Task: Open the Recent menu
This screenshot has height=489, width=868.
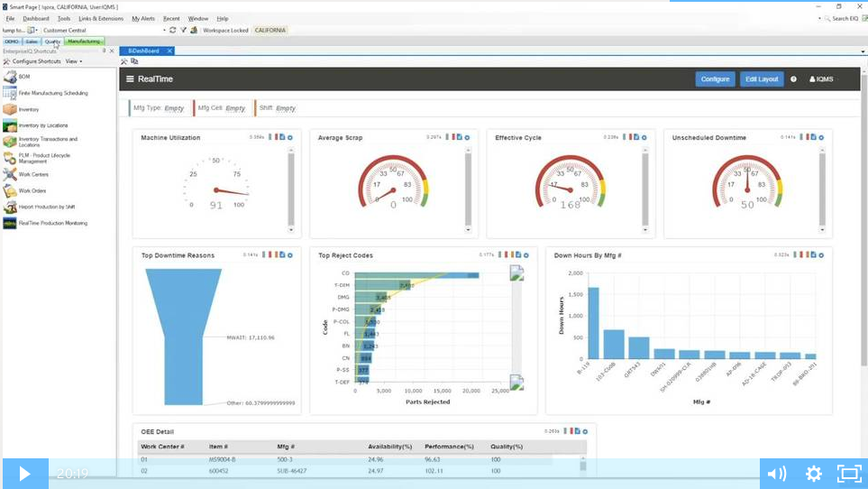Action: point(171,18)
